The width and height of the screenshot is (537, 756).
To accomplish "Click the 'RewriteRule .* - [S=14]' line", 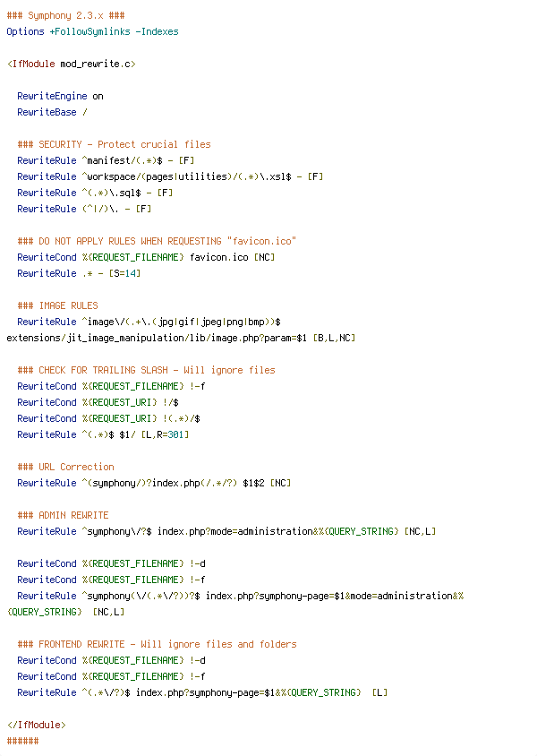I will pos(79,273).
